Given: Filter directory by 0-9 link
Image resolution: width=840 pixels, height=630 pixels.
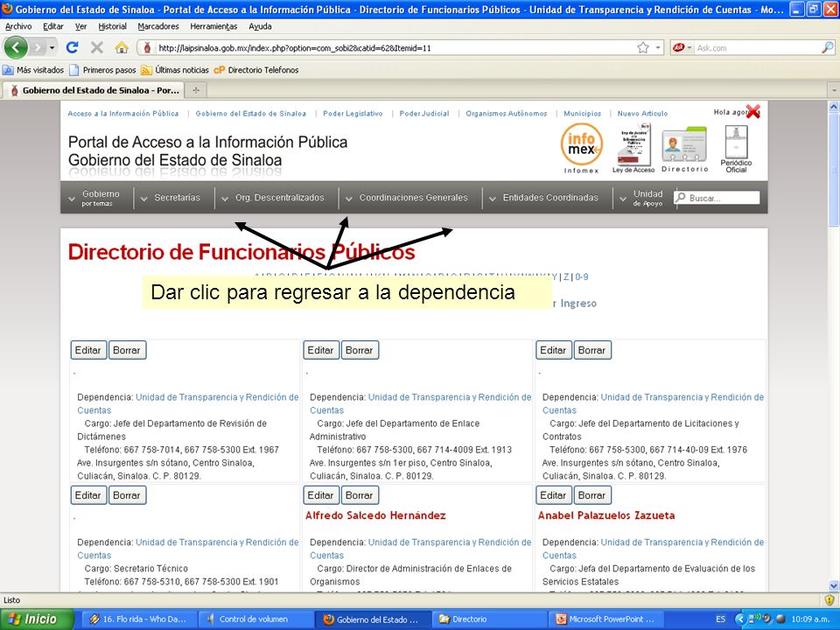Looking at the screenshot, I should click(582, 277).
